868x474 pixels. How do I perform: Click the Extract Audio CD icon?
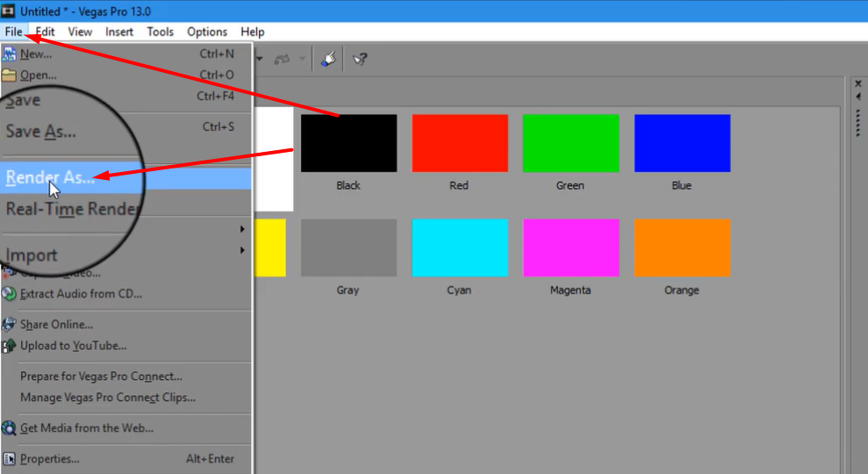pyautogui.click(x=9, y=294)
